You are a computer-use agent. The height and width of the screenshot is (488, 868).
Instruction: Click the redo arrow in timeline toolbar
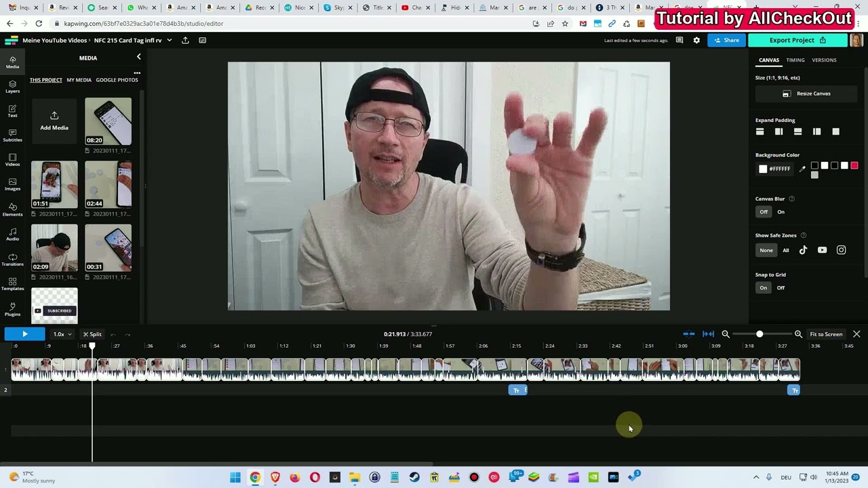pyautogui.click(x=127, y=334)
